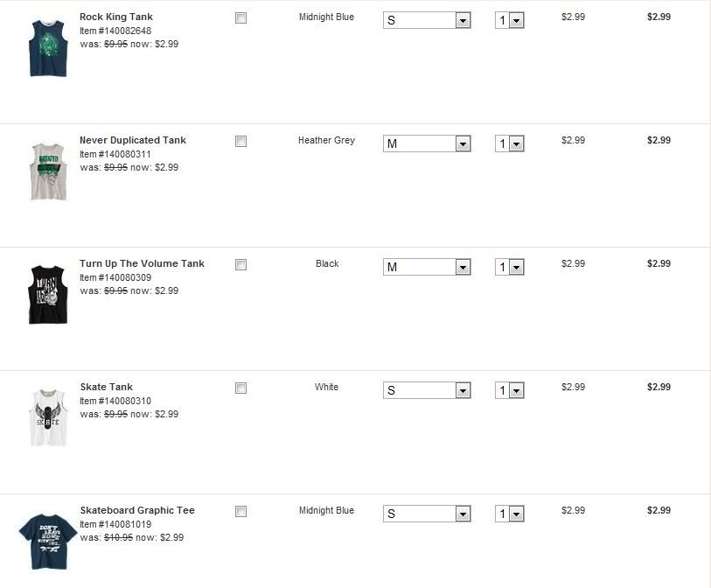The image size is (711, 588).
Task: Enable the Skate Tank checkbox
Action: click(241, 388)
